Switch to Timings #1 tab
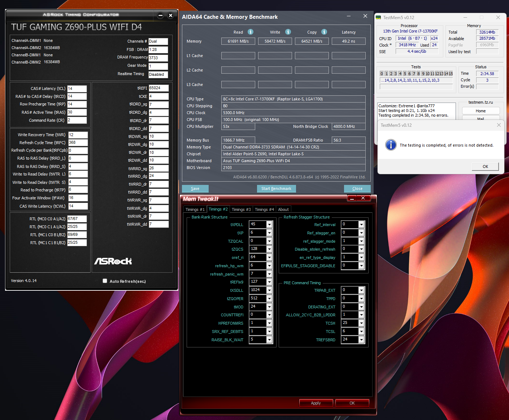The height and width of the screenshot is (420, 509). [x=195, y=209]
